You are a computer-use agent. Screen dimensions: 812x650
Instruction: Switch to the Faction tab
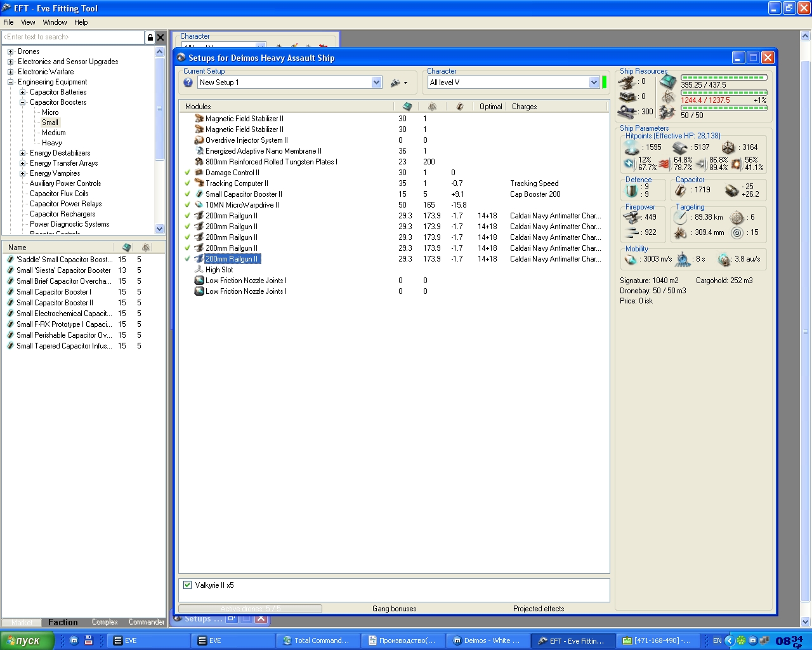point(63,622)
